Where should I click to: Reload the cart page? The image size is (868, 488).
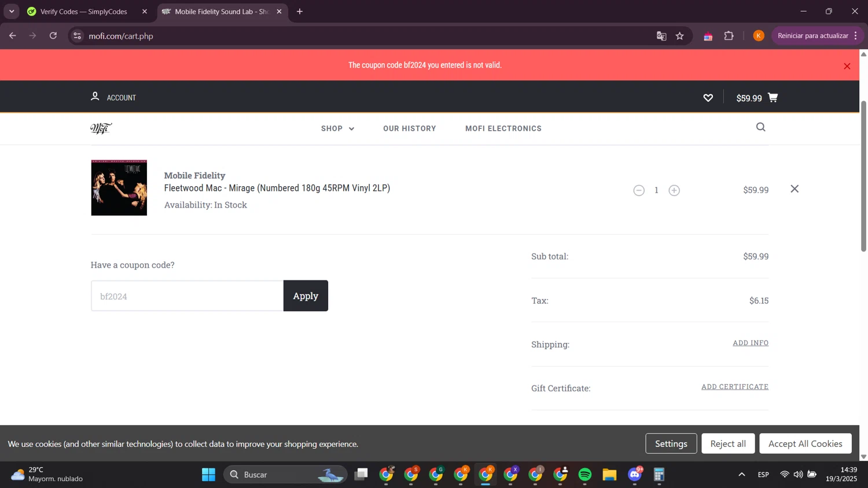click(53, 36)
